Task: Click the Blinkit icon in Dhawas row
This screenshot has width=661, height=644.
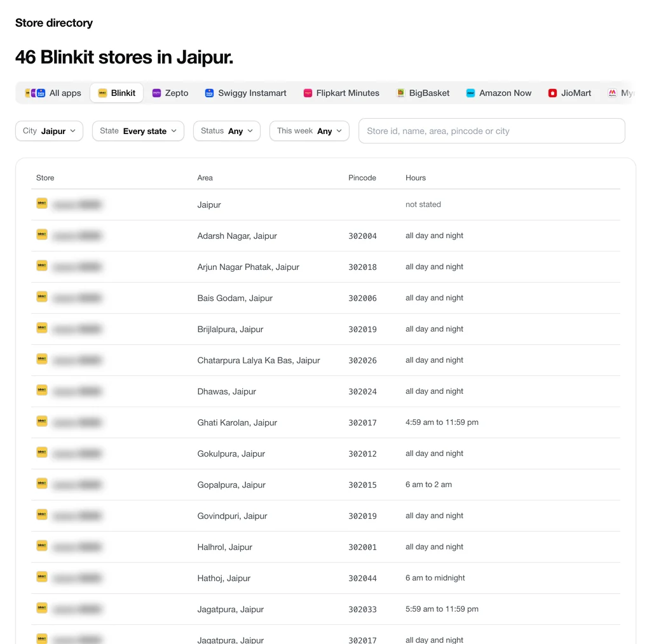Action: (x=42, y=391)
